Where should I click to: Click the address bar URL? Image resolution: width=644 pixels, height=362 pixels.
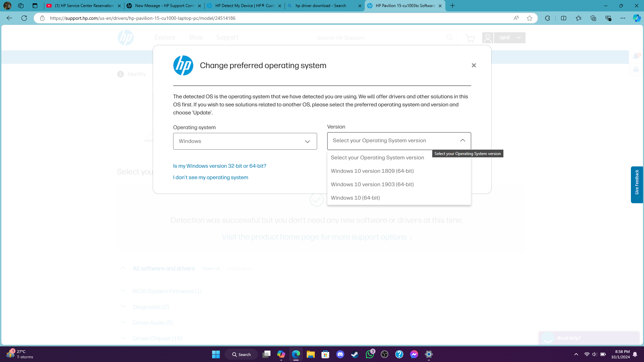tap(143, 18)
